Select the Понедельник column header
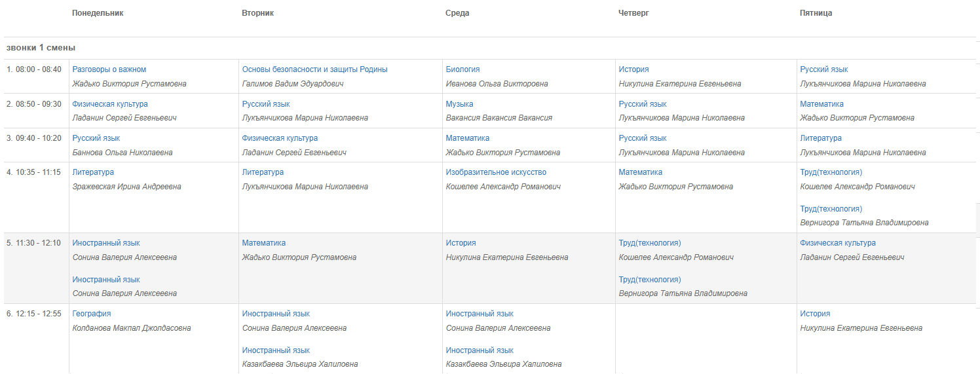The height and width of the screenshot is (374, 980). [98, 13]
